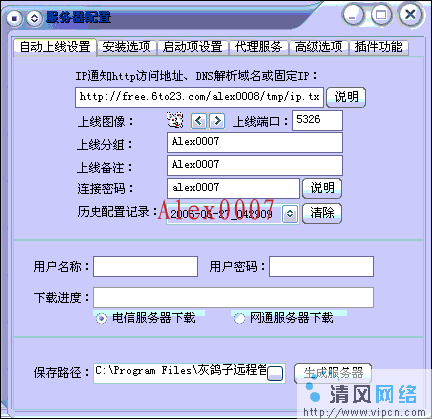Click the round square-dot button in the title bar

click(14, 18)
